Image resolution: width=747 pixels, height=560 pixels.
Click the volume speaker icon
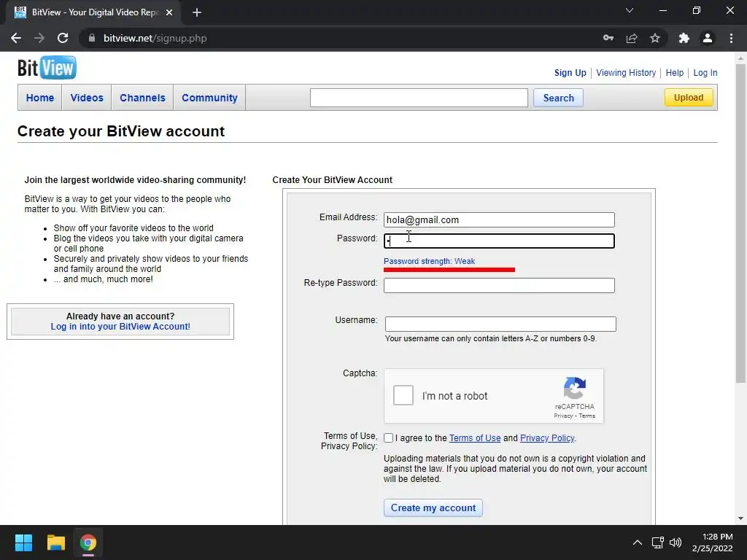(675, 542)
